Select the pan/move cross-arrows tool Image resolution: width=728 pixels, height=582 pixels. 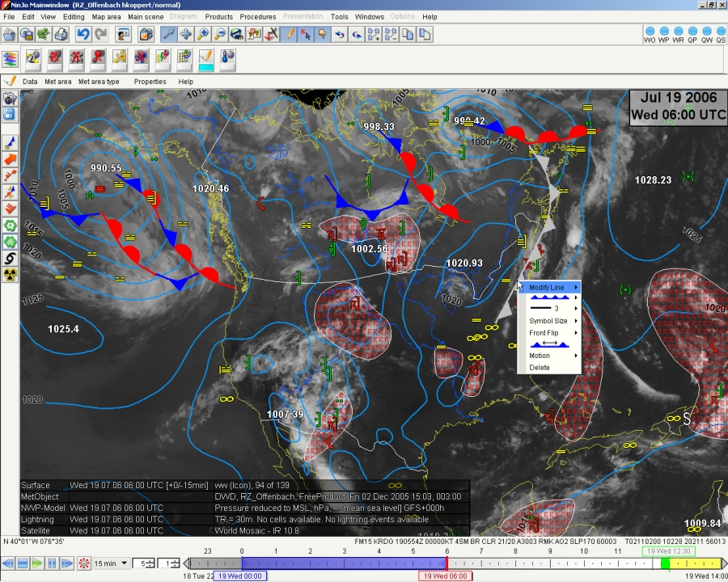186,34
